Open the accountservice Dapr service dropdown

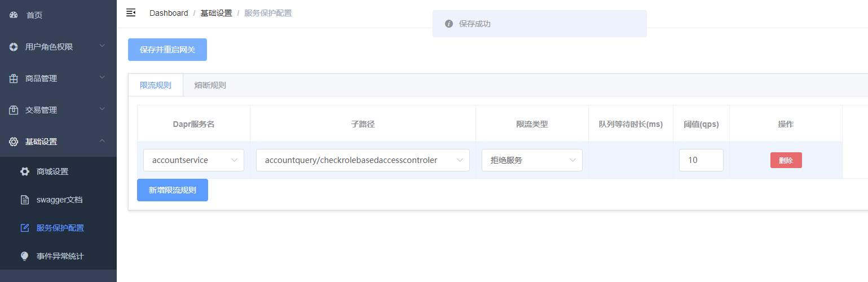pos(193,160)
